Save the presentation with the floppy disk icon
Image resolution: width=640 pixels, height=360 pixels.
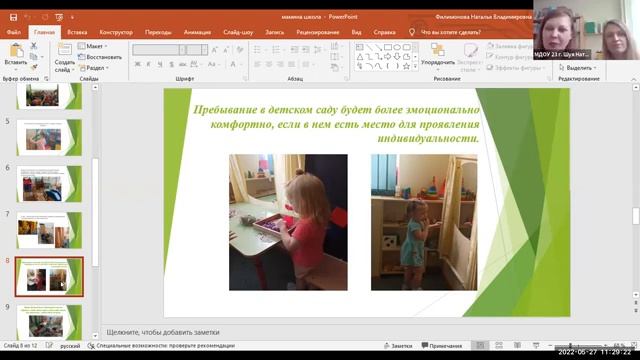click(13, 17)
